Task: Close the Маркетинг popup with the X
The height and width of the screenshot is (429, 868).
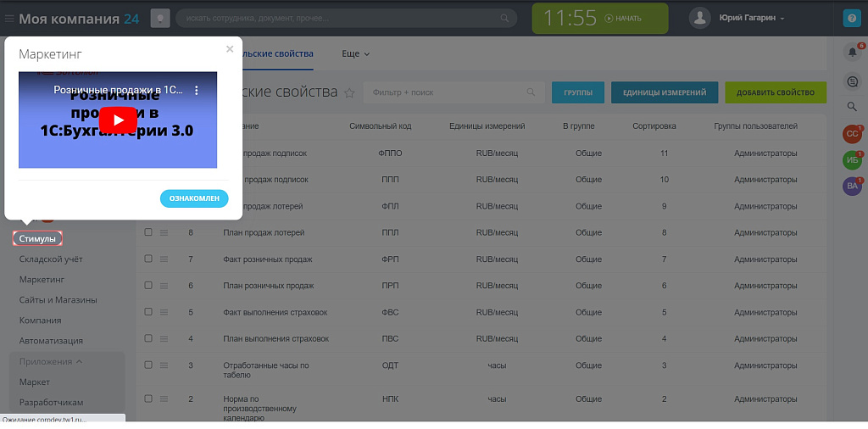Action: (229, 50)
